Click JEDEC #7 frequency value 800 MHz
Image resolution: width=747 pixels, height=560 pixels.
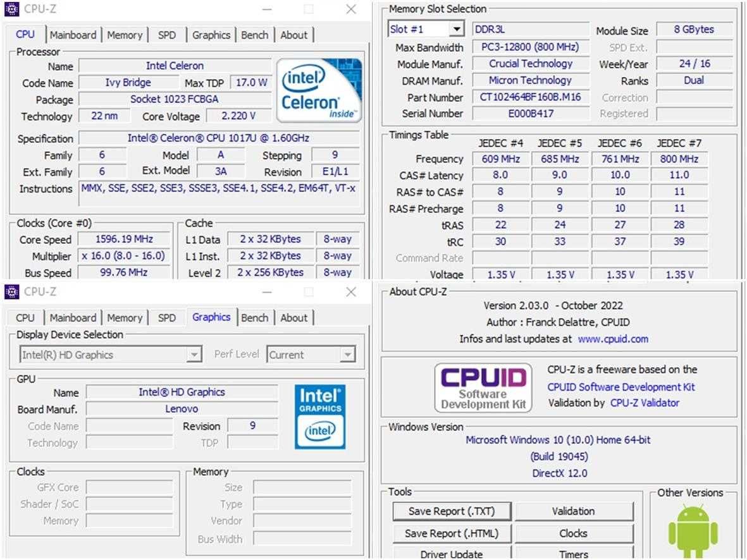(x=679, y=159)
